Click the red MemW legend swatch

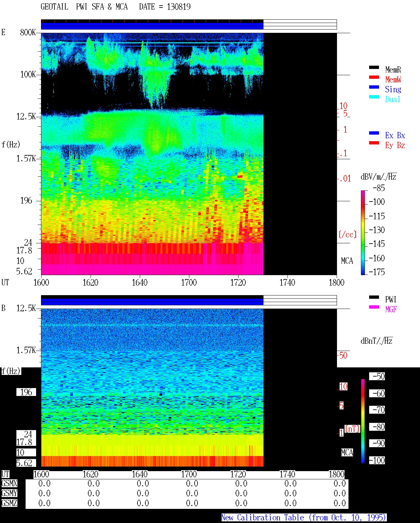(374, 77)
